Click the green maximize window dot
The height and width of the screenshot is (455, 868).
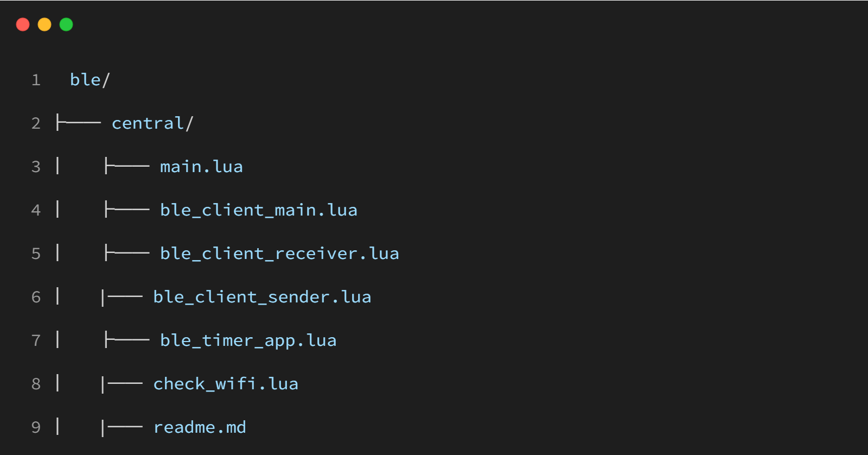(x=66, y=24)
